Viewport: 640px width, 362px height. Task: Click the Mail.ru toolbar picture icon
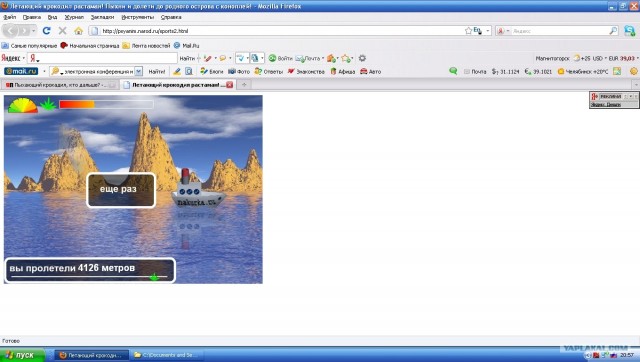coord(617,71)
